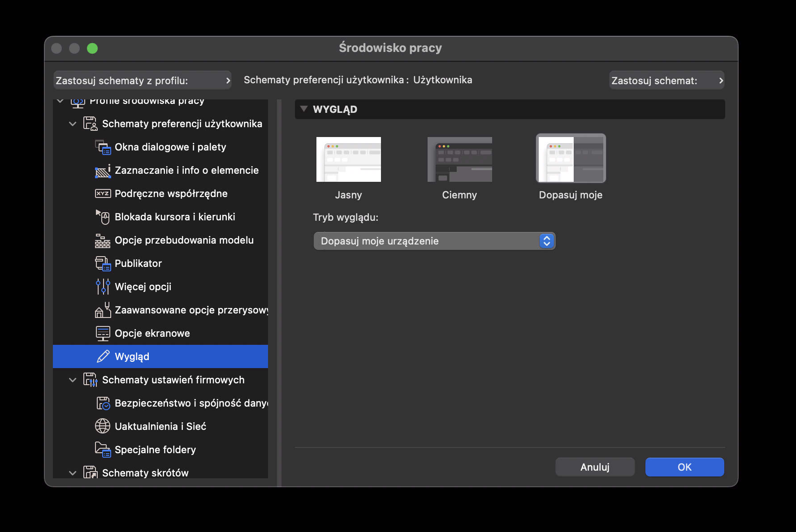Confirm with the OK button
Screen dimensions: 796x532
685,467
